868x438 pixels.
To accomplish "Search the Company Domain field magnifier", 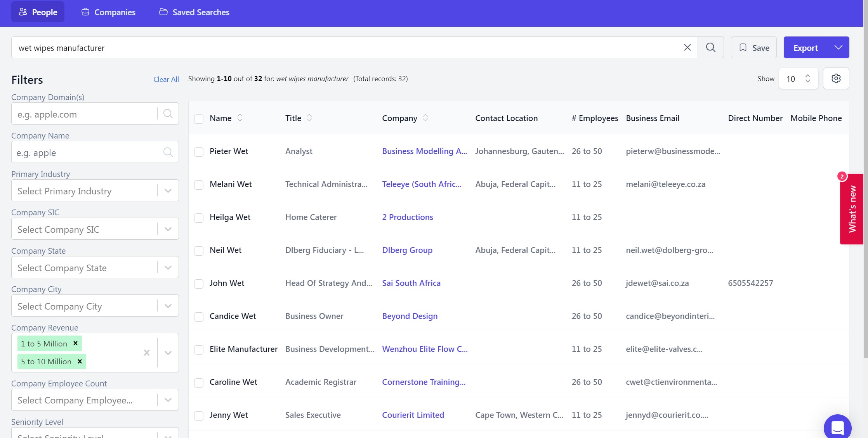I will coord(168,114).
